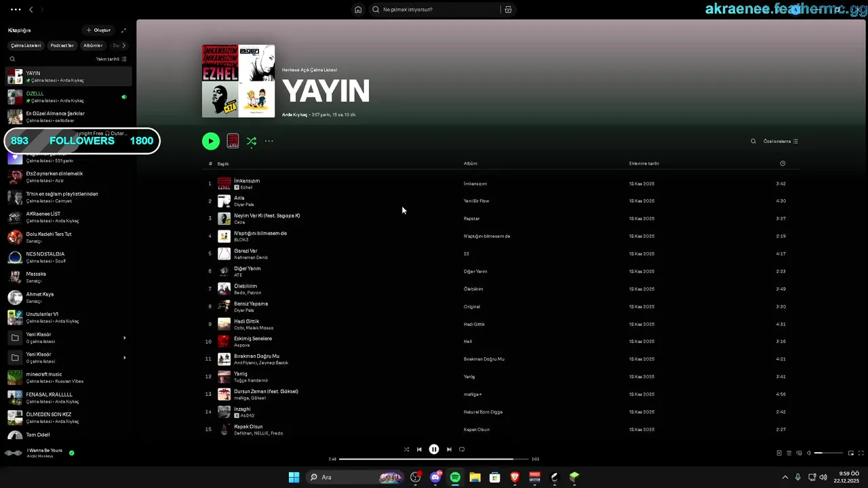The image size is (868, 488).
Task: Open artist Ceza link under Neyim Var Ki
Action: tap(239, 222)
